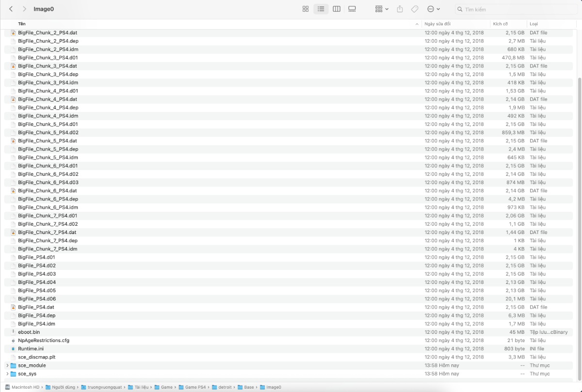Click the 470,8 MB size value
The image size is (582, 392).
click(513, 58)
